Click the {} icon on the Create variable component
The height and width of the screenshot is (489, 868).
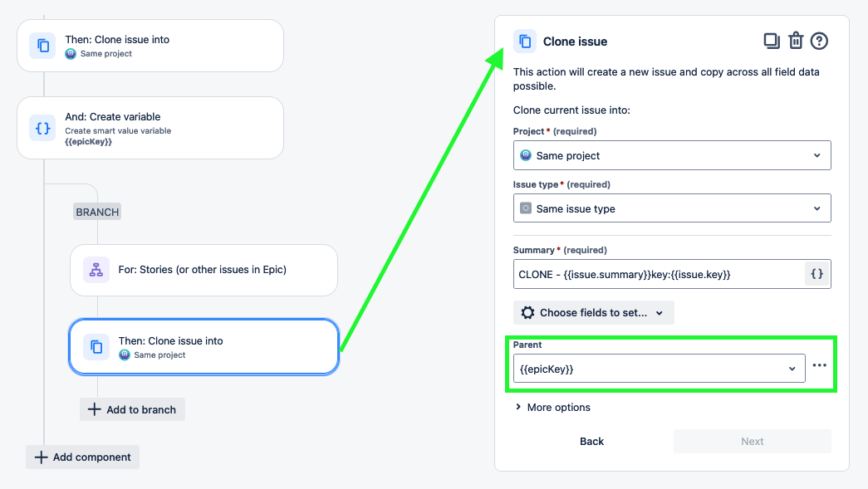point(42,128)
